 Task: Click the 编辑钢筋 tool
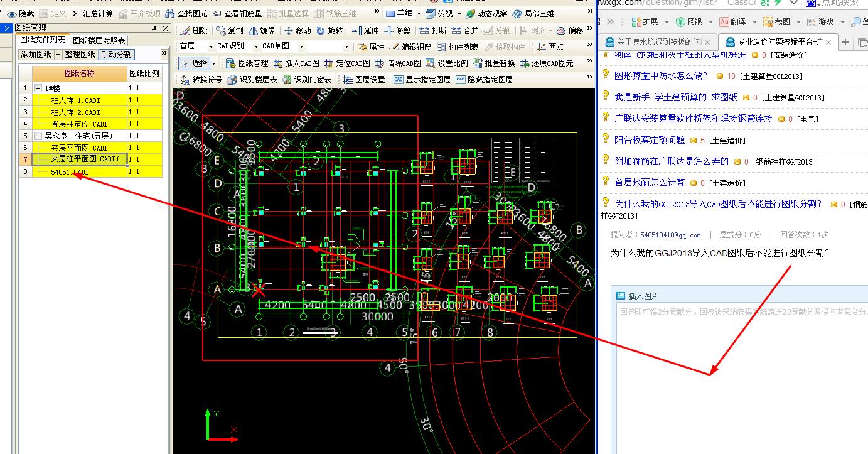(410, 46)
